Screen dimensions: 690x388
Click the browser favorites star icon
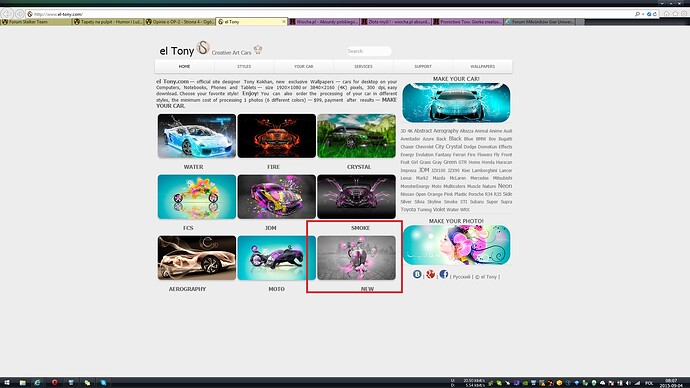click(x=675, y=14)
